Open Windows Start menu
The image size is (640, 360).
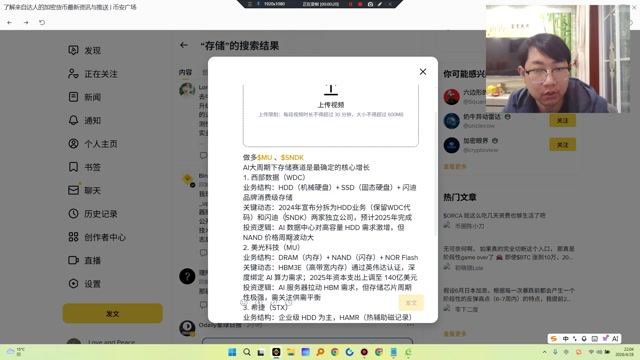pos(232,352)
